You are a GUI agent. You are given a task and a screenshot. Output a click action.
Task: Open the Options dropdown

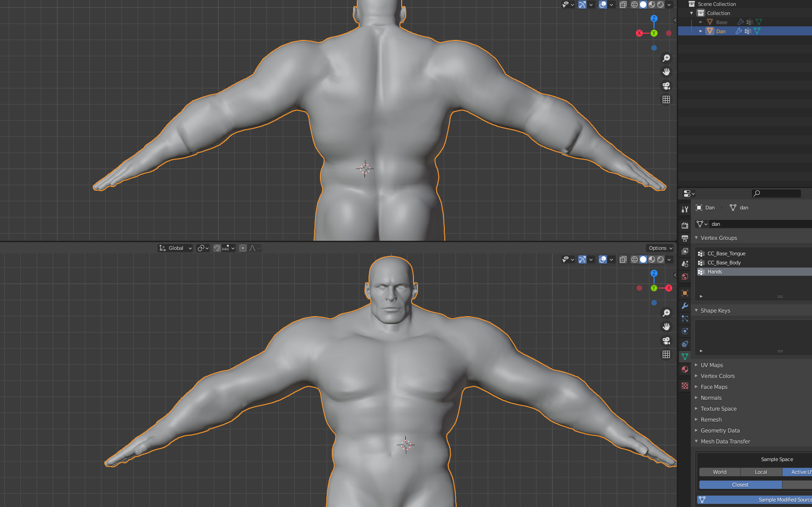click(x=660, y=248)
